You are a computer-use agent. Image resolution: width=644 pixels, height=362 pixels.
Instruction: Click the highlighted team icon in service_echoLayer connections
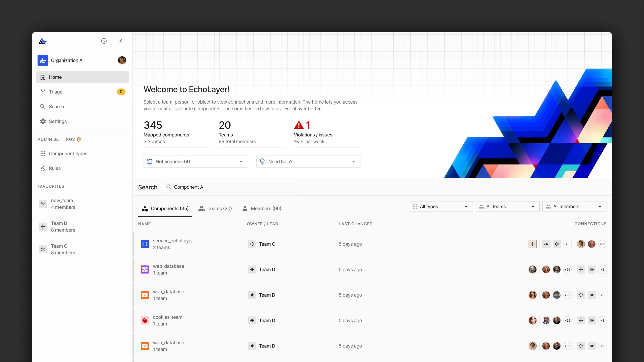[533, 244]
